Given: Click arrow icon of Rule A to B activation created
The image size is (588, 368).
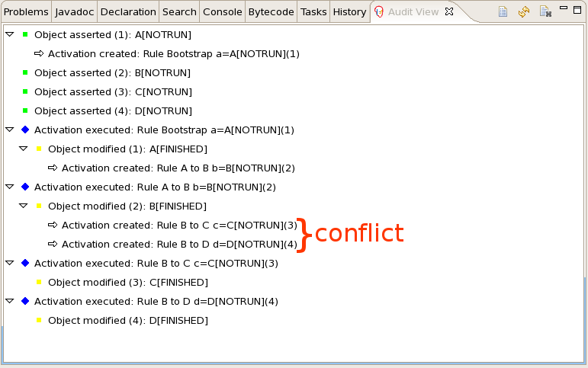Looking at the screenshot, I should pyautogui.click(x=53, y=168).
